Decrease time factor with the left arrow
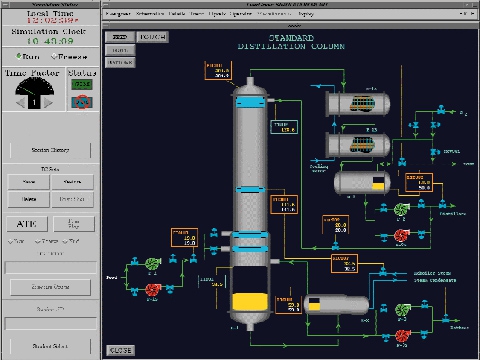This screenshot has height=360, width=480. click(x=21, y=102)
